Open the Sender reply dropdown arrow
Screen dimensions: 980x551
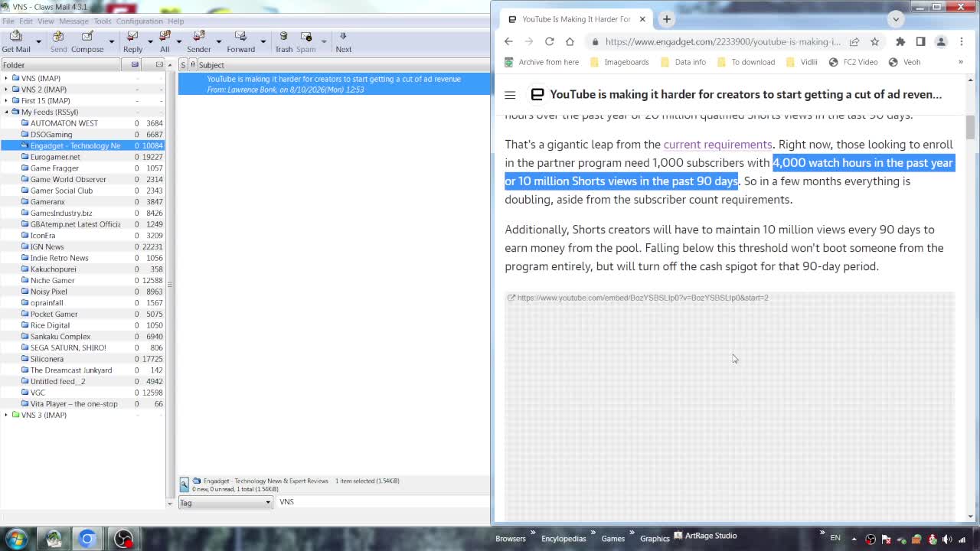click(x=218, y=41)
